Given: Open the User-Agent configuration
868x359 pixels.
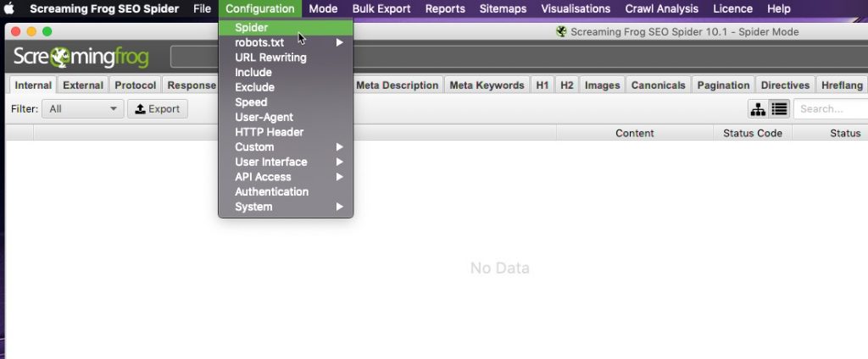Looking at the screenshot, I should pos(264,117).
